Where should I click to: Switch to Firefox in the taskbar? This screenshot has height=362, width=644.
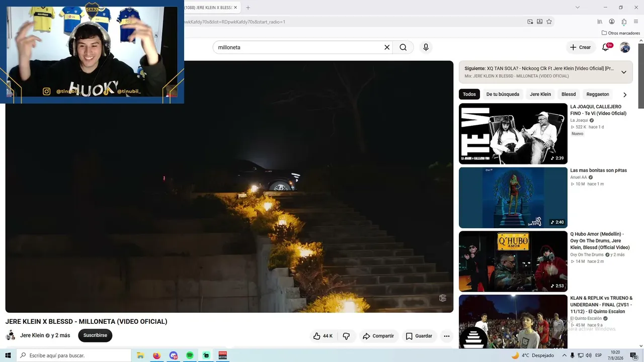coord(157,355)
